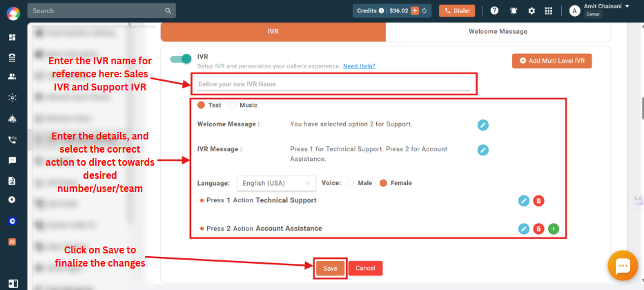Image resolution: width=644 pixels, height=290 pixels.
Task: Open the help question mark icon
Action: click(494, 10)
